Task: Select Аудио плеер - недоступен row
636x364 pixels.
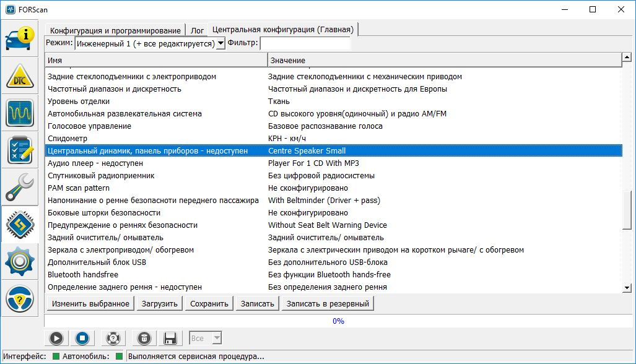Action: point(333,163)
